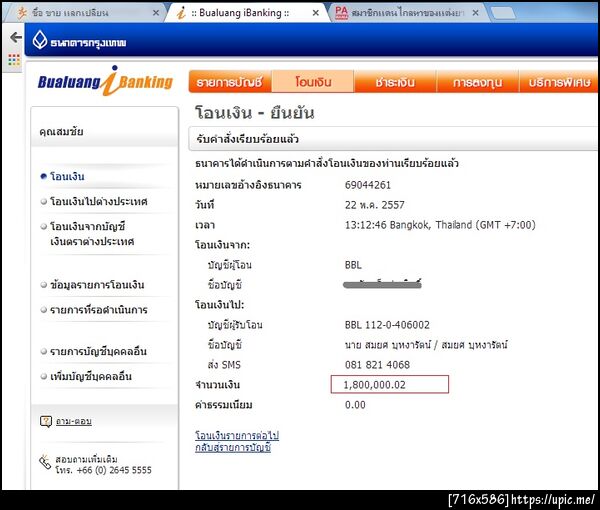Click the reference number 69044261

pyautogui.click(x=368, y=185)
